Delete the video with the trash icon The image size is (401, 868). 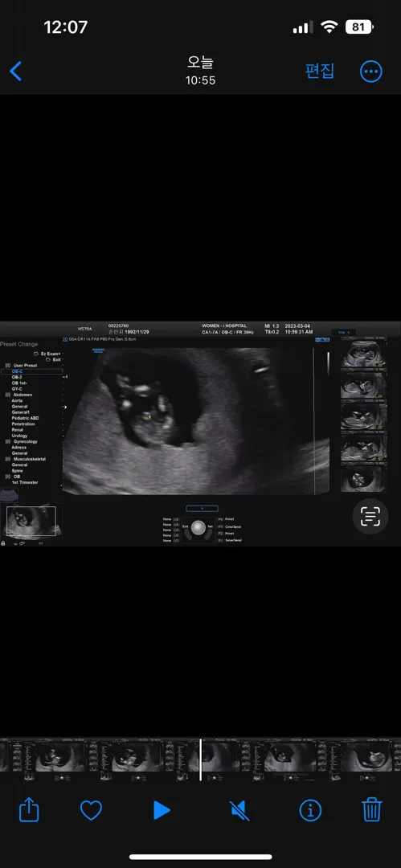pyautogui.click(x=372, y=810)
